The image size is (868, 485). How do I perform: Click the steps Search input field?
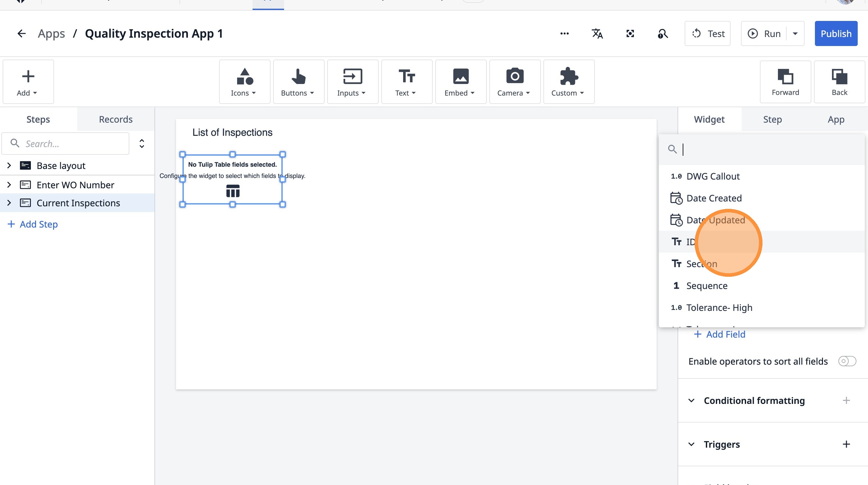pos(71,144)
